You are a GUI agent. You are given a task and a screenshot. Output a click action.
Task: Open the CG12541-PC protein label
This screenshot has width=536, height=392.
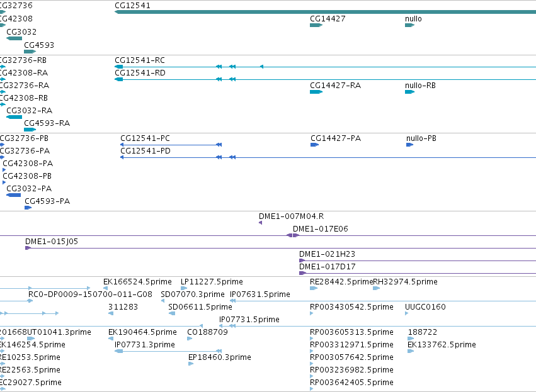point(145,138)
